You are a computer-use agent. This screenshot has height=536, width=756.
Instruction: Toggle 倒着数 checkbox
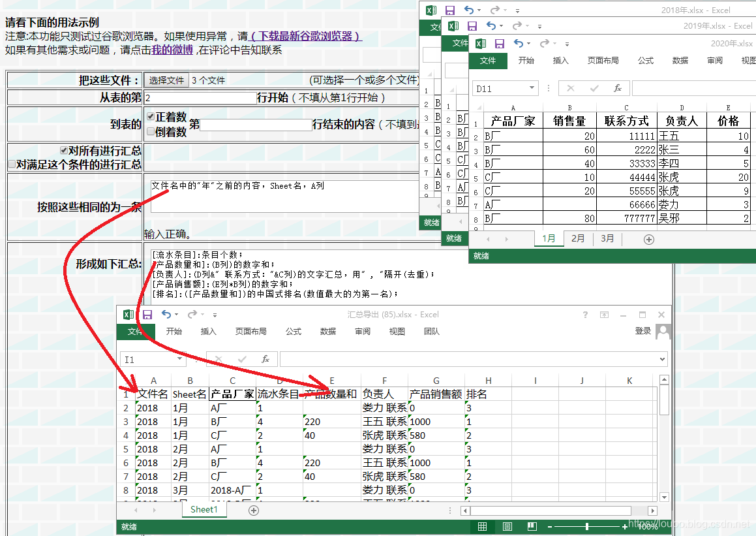tap(151, 131)
